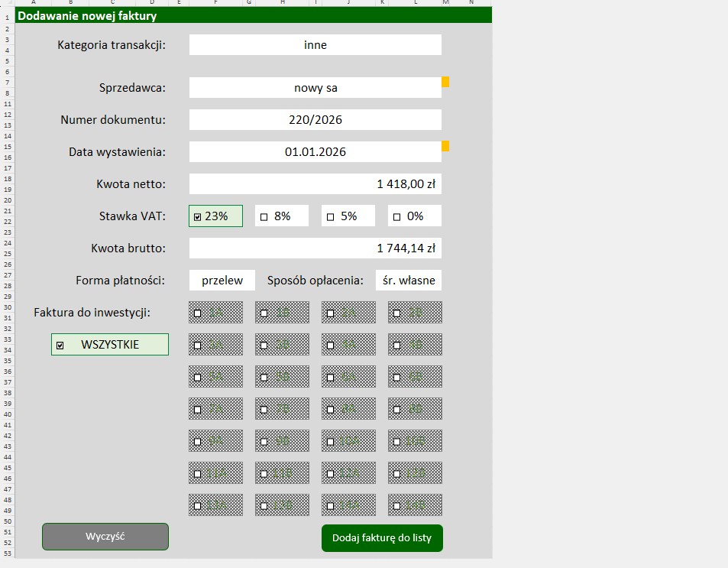Select the 5% VAT rate checkbox

(331, 217)
